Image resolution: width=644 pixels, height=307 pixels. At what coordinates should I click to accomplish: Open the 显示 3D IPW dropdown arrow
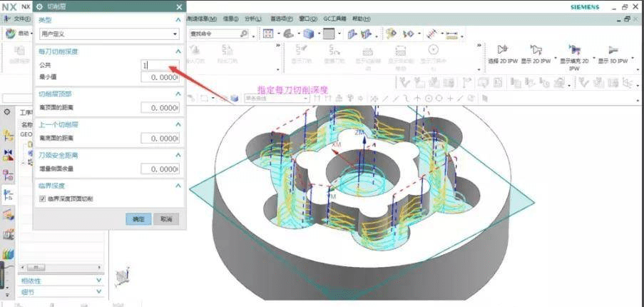[633, 59]
